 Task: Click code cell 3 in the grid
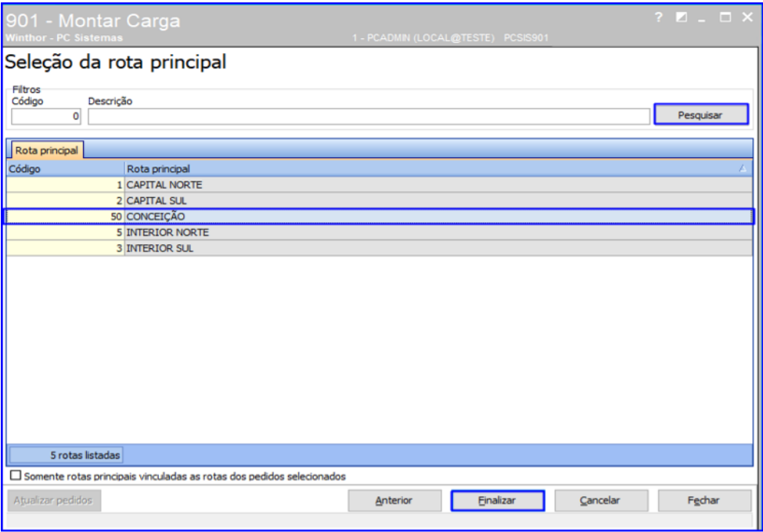coord(65,249)
